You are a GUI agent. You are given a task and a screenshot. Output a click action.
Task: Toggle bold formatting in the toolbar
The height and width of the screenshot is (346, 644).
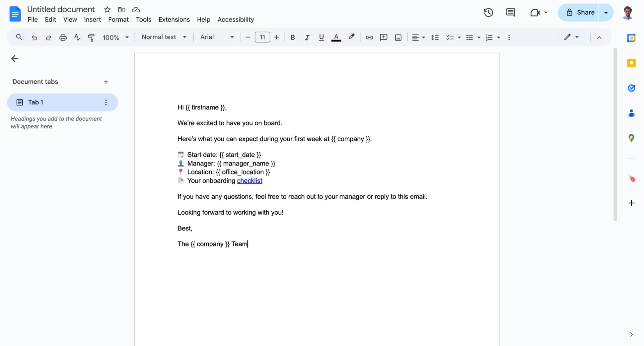tap(292, 37)
